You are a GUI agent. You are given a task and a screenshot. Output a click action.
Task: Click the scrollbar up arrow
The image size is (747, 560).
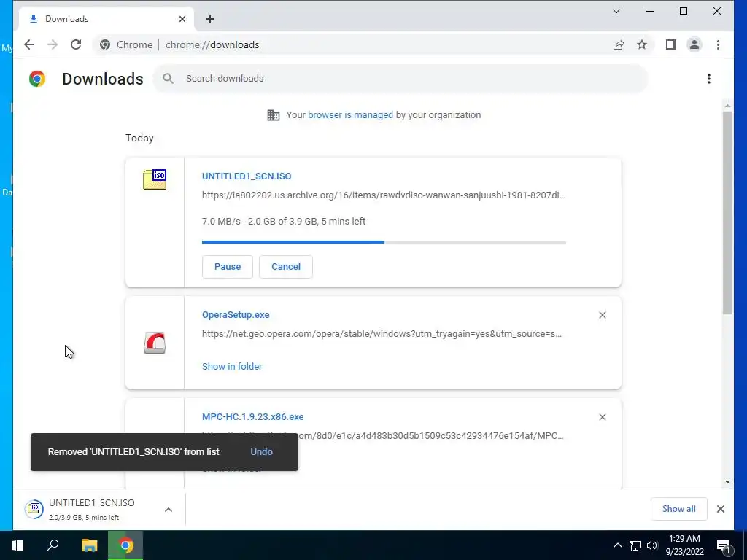point(727,106)
